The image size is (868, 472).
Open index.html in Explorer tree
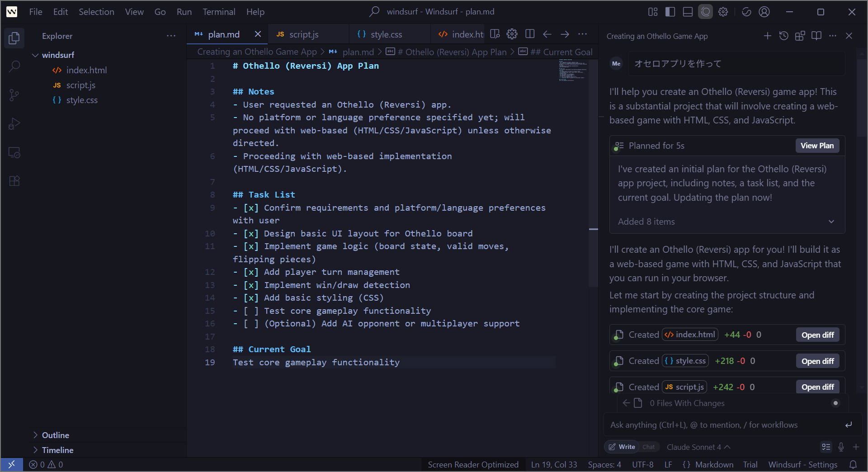[86, 70]
